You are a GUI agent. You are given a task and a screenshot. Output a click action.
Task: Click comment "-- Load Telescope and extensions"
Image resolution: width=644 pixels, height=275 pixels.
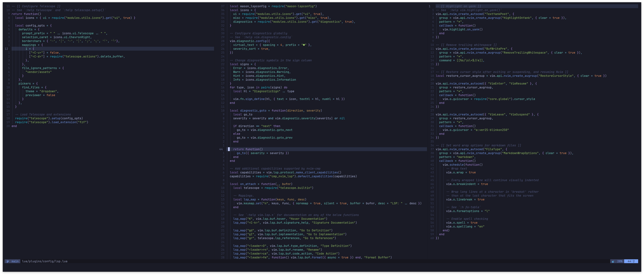(x=43, y=114)
